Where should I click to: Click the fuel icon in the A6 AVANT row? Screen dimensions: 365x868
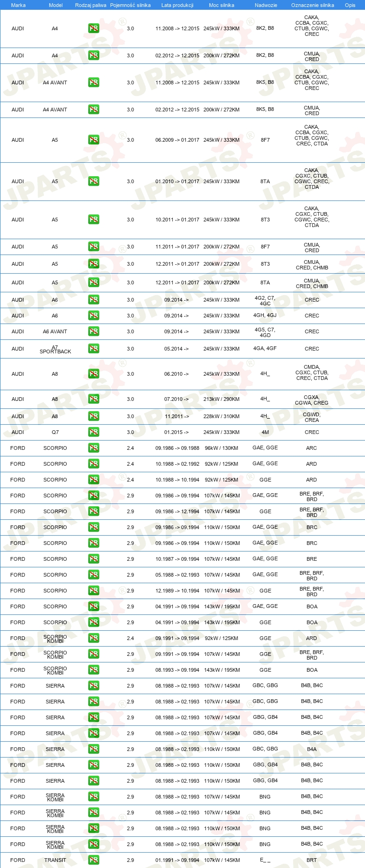94,331
